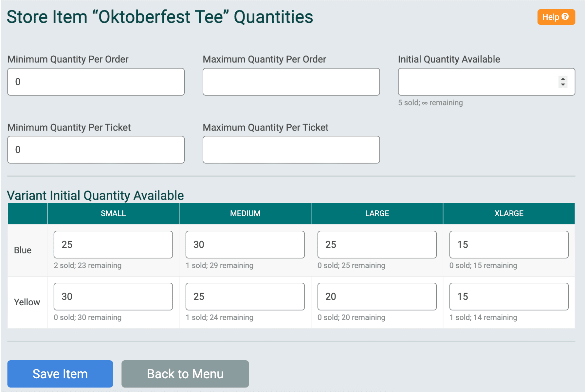Click the Save Item button
Viewport: 585px width, 392px height.
point(60,373)
